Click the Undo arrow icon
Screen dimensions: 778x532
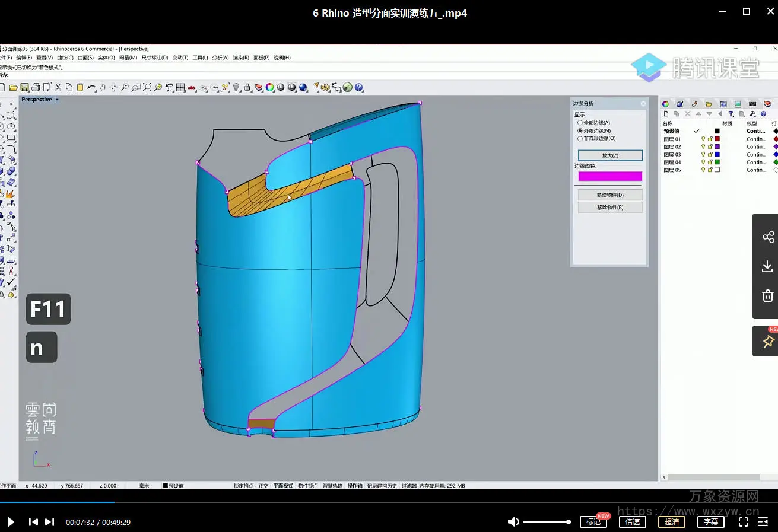[x=91, y=87]
